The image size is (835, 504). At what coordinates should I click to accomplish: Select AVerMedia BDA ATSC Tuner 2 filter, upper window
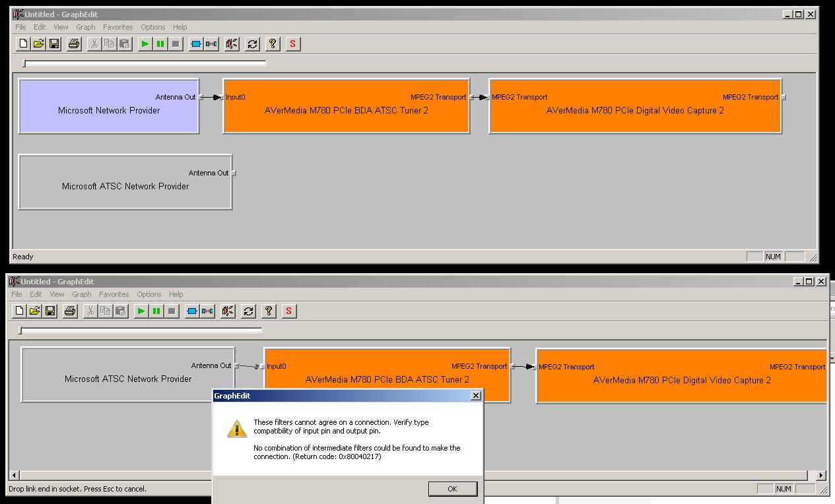click(x=347, y=106)
